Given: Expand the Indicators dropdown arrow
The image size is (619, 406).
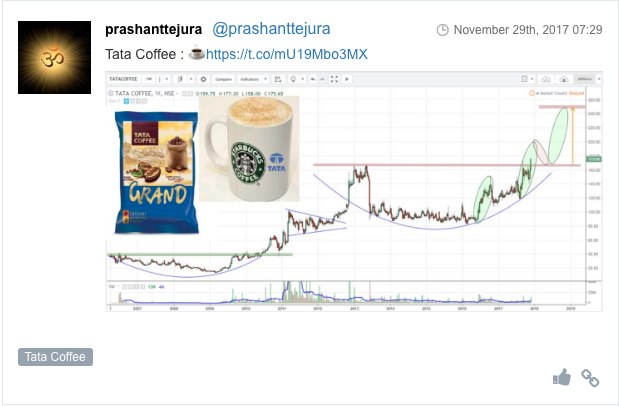Looking at the screenshot, I should 265,79.
